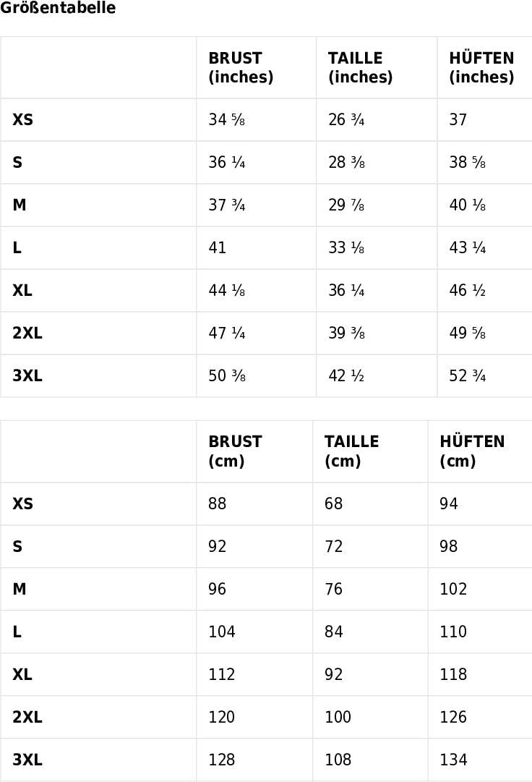532x782 pixels.
Task: Click the 134 cm hip cell for 3XL
Action: pyautogui.click(x=453, y=760)
